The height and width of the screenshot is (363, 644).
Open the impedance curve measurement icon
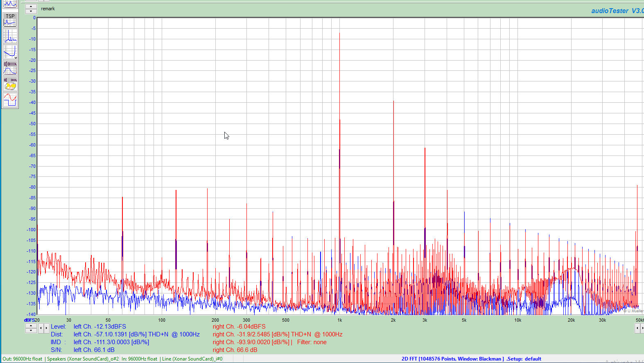tap(10, 52)
